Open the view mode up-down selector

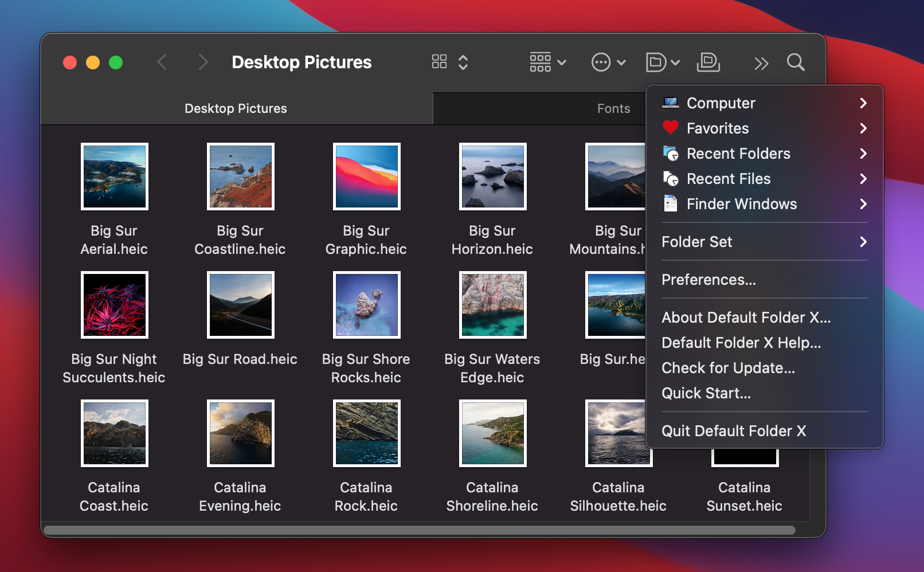[x=463, y=62]
